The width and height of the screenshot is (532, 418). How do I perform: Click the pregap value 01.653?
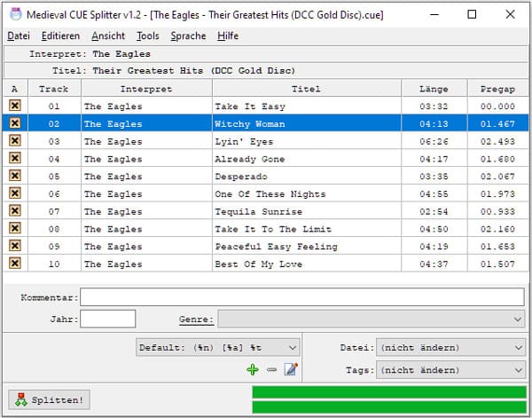[497, 247]
